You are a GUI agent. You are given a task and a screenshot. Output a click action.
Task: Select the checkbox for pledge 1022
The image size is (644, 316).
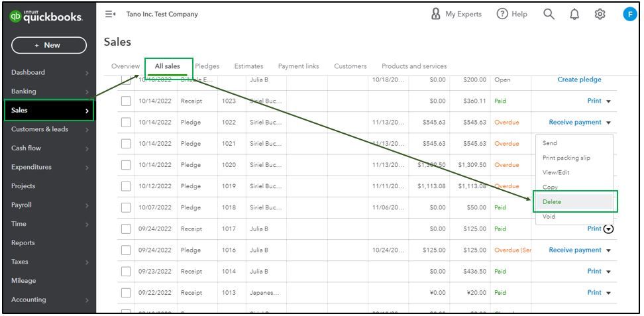(126, 122)
